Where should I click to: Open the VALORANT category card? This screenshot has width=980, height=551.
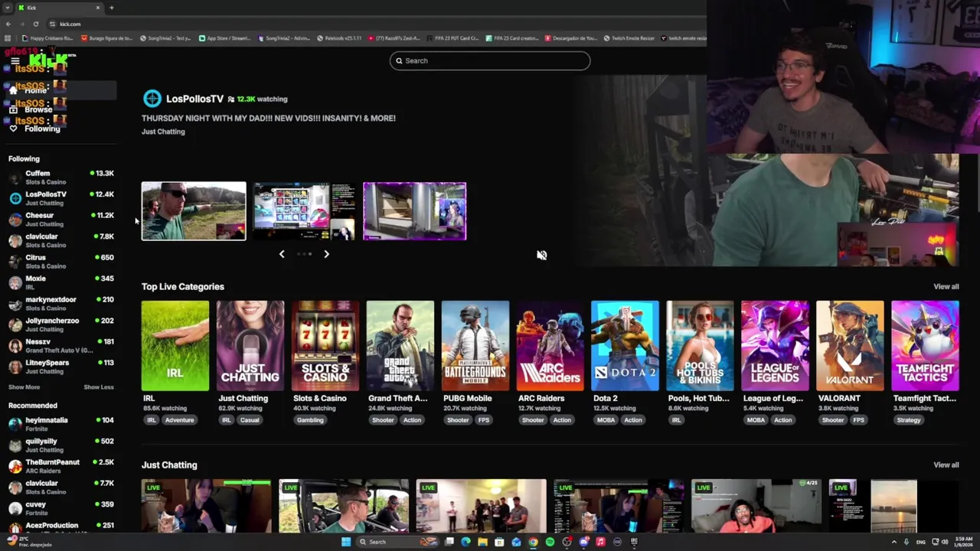coord(850,346)
